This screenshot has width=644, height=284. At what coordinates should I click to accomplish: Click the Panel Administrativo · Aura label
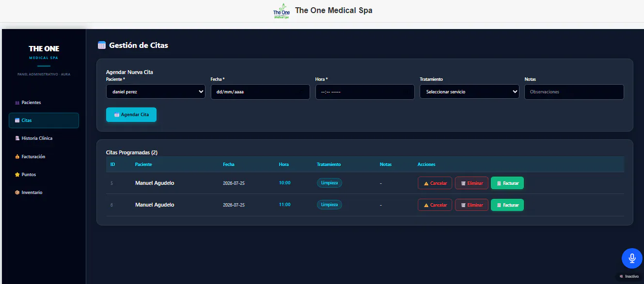[44, 74]
